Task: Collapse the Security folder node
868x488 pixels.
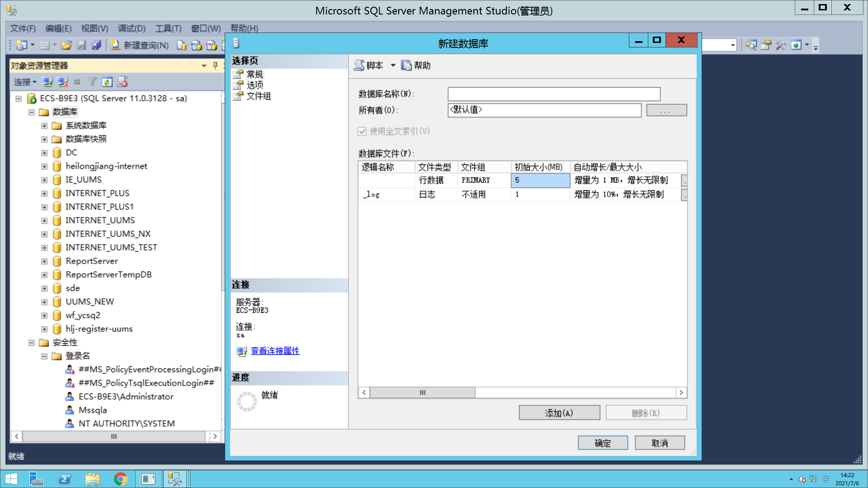Action: [x=32, y=343]
